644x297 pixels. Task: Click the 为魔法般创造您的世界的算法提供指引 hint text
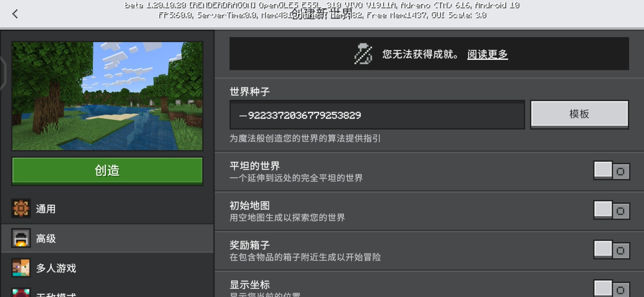(x=305, y=138)
